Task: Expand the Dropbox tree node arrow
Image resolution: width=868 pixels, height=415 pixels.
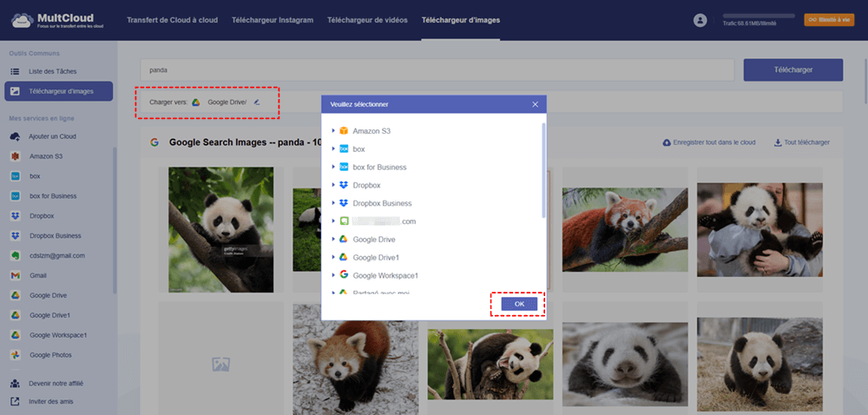Action: 333,186
